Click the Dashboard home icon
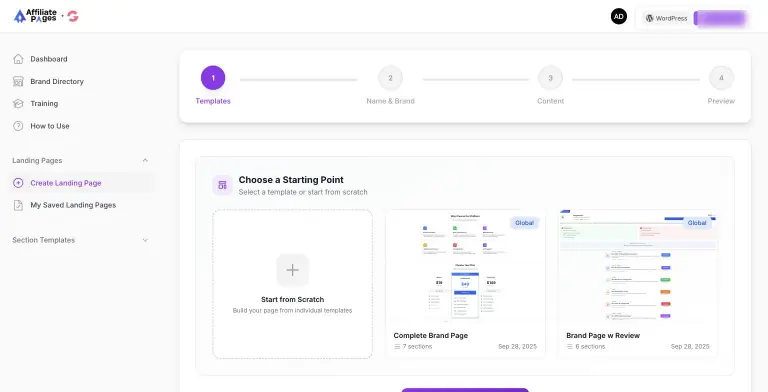 [x=18, y=59]
